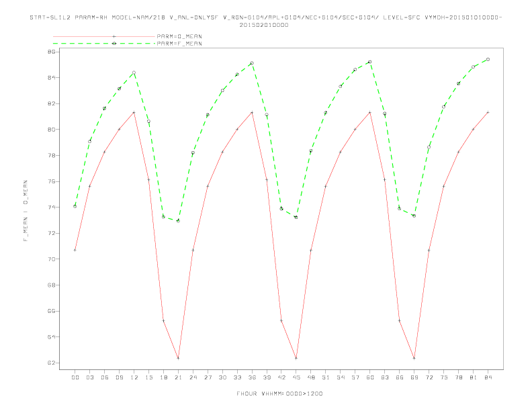
Task: Click x-axis forecast hour label 63
Action: [x=385, y=377]
